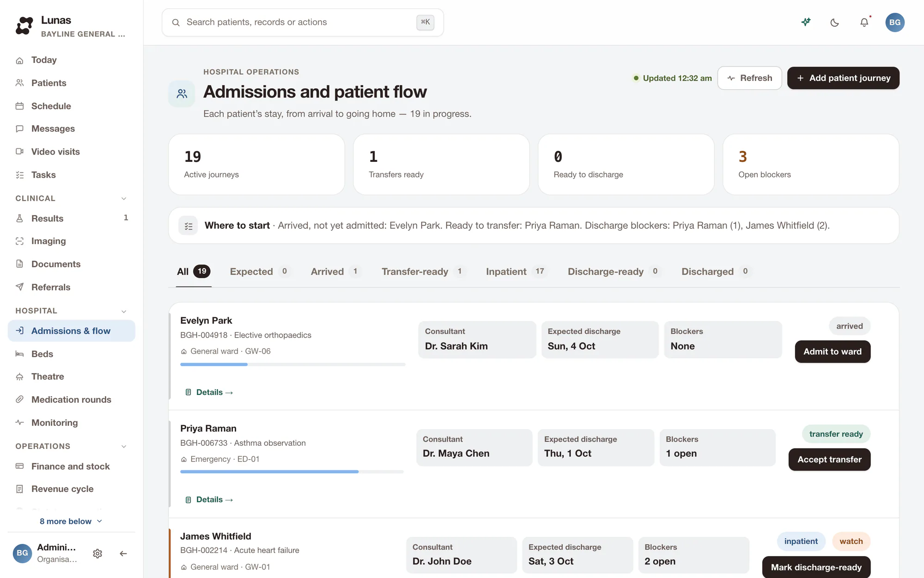This screenshot has height=578, width=924.
Task: Expand the 8 more below items
Action: (71, 521)
